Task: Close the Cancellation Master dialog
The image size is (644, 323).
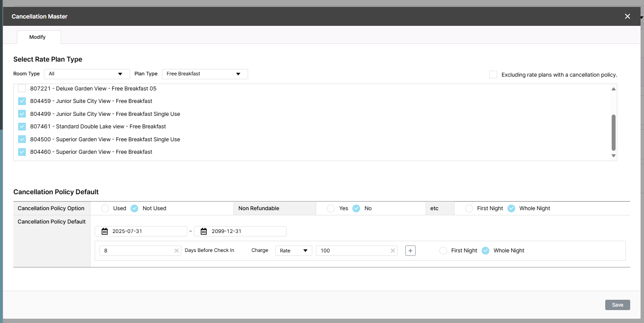Action: click(x=627, y=16)
